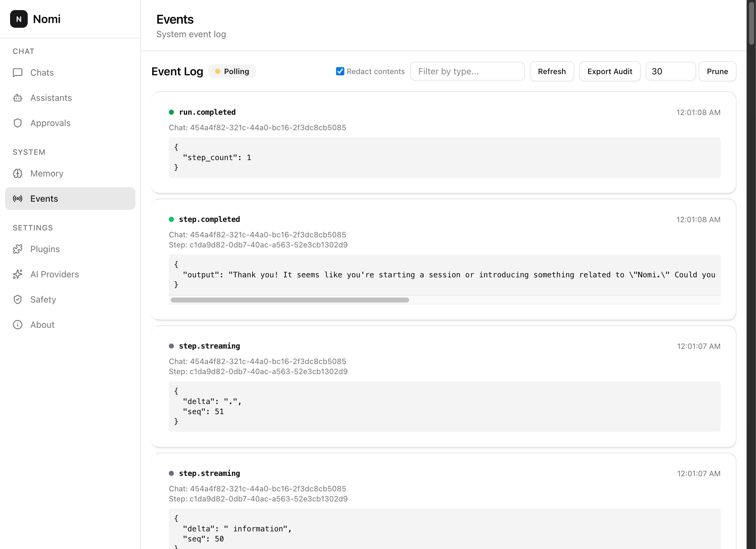
Task: Open the Approvals section
Action: [70, 123]
